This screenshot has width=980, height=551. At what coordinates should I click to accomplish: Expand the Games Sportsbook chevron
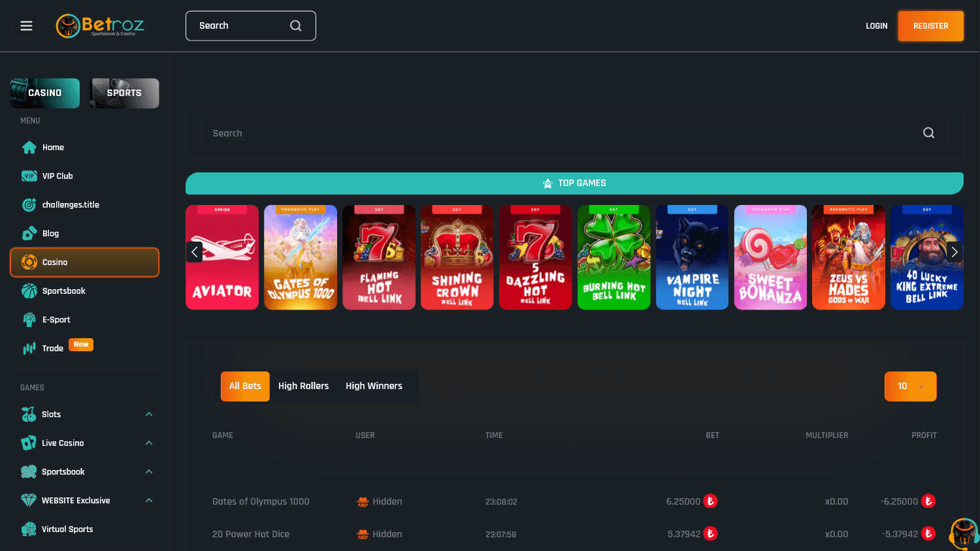tap(149, 472)
